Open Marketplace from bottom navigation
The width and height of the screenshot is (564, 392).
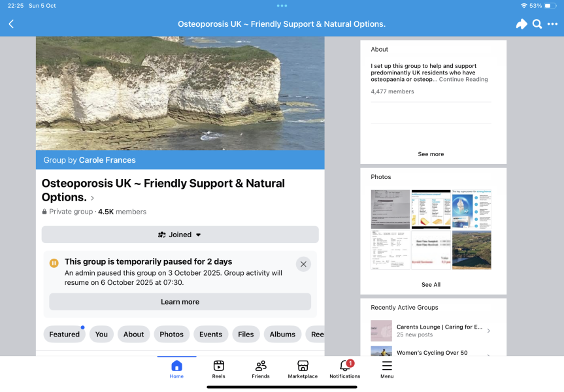click(303, 369)
